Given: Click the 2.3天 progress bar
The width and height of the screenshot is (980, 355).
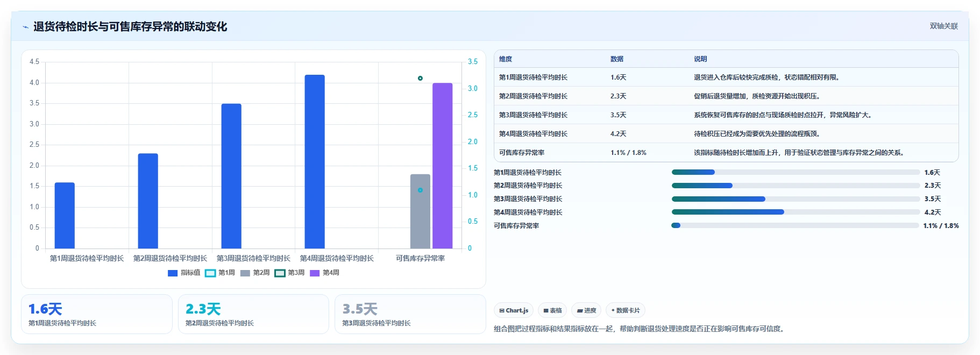Looking at the screenshot, I should (796, 186).
